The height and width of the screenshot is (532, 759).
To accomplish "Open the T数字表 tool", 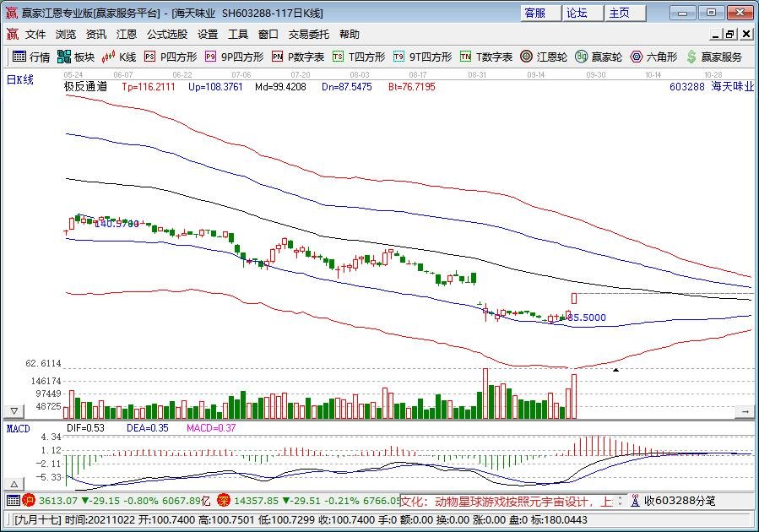I will (x=486, y=57).
